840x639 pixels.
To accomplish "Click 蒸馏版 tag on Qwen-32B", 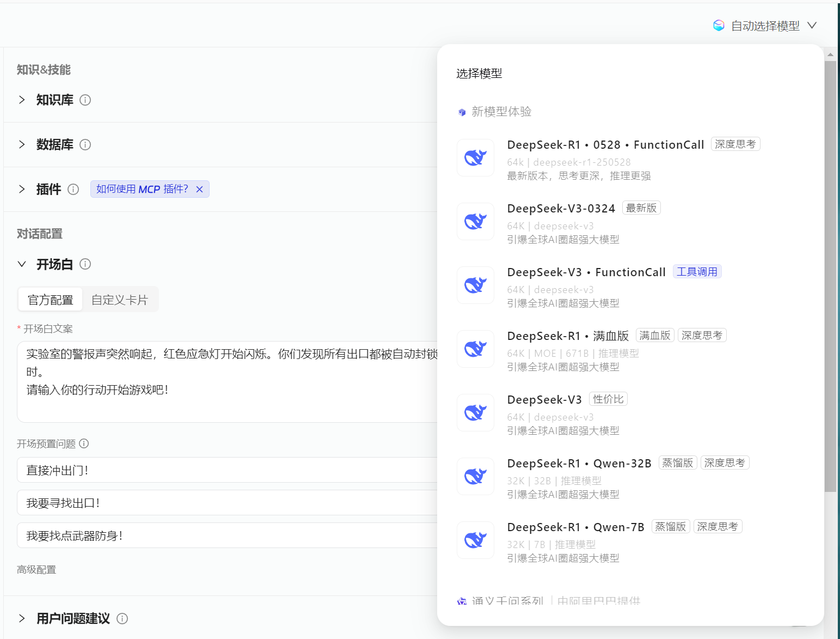I will (x=678, y=463).
